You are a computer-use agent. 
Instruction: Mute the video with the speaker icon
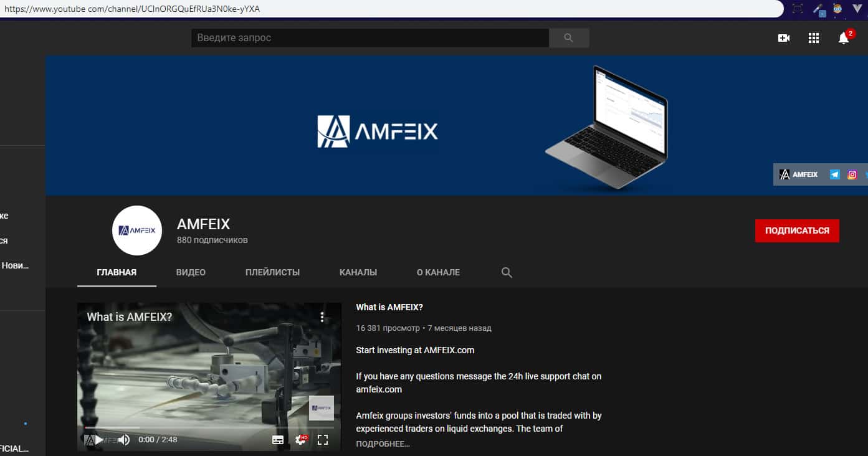pos(124,440)
